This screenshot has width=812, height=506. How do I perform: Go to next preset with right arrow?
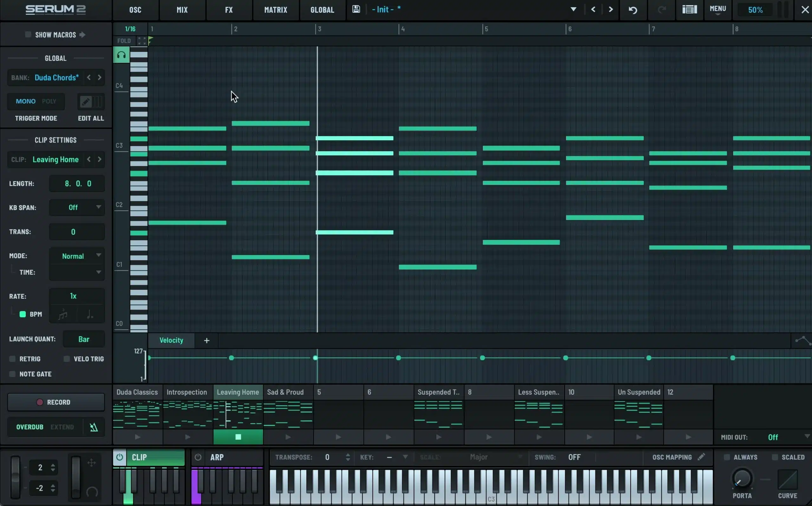point(611,10)
